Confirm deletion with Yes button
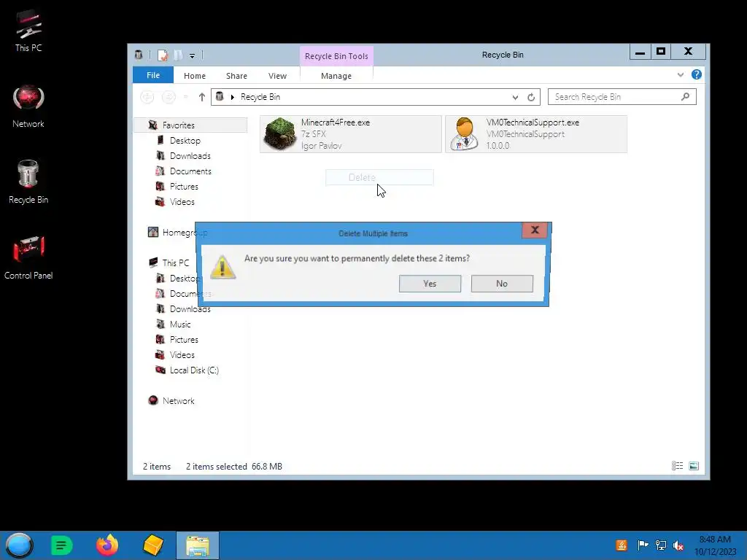Image resolution: width=747 pixels, height=560 pixels. (x=430, y=284)
